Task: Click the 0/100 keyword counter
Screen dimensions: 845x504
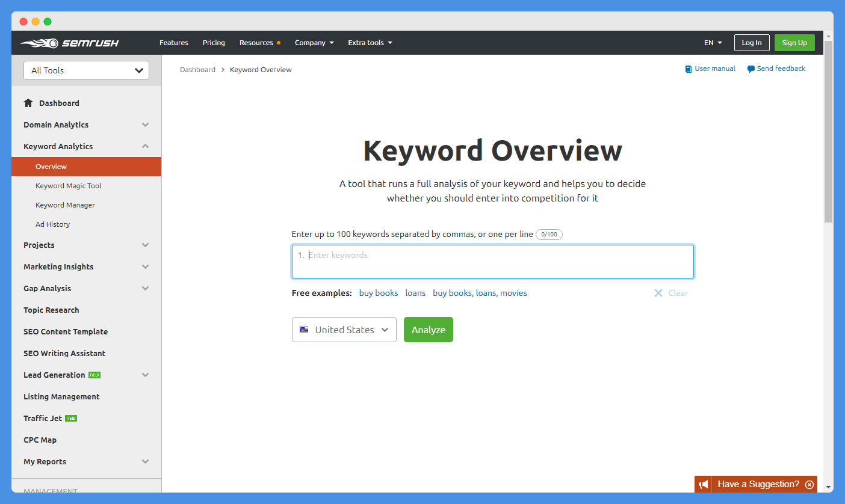Action: [x=549, y=235]
